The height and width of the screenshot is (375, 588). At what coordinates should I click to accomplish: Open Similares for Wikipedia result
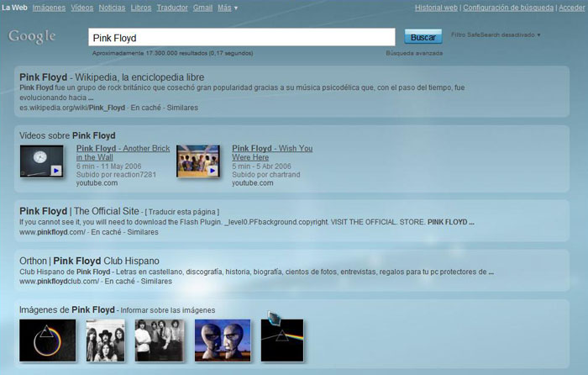pos(182,108)
